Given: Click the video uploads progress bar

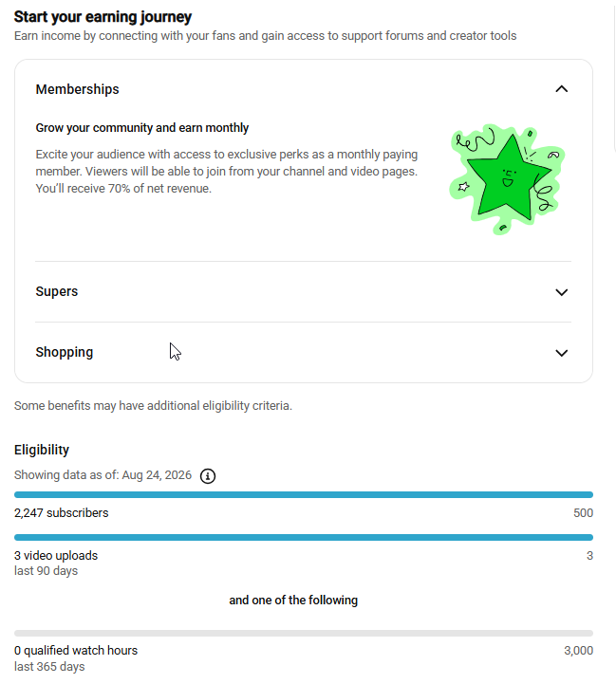Looking at the screenshot, I should (304, 537).
